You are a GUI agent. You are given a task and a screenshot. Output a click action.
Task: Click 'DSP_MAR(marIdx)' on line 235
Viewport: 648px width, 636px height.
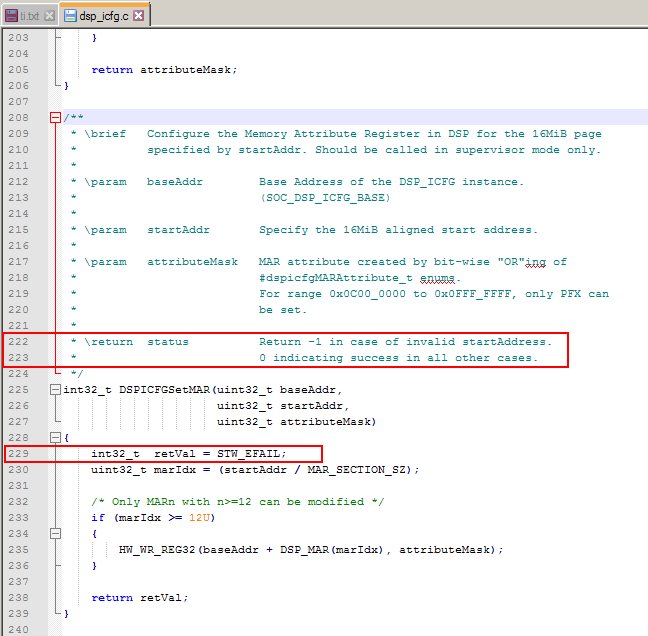tap(332, 550)
